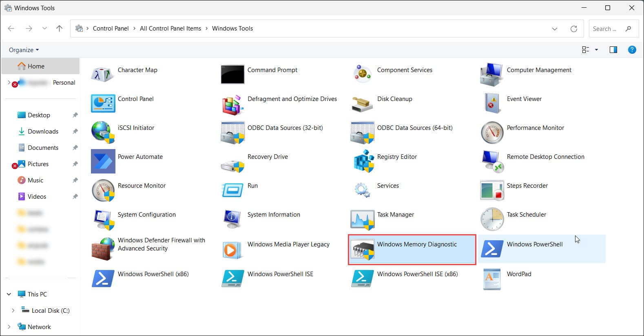Unpin Desktop using its pin icon
This screenshot has width=644, height=336.
click(75, 115)
